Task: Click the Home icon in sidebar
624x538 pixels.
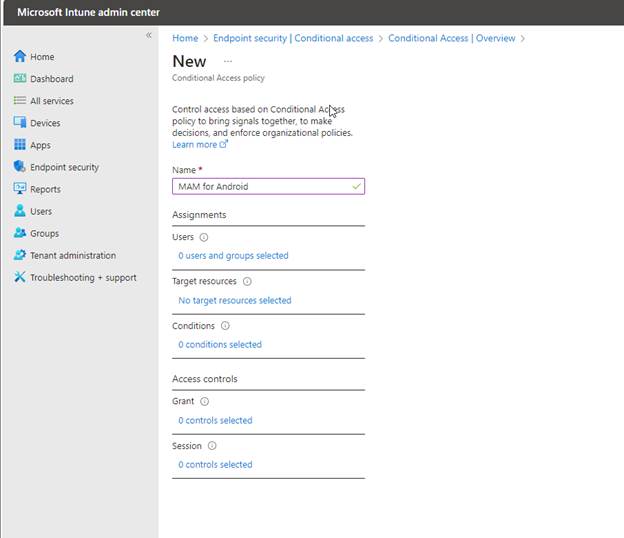Action: 20,57
